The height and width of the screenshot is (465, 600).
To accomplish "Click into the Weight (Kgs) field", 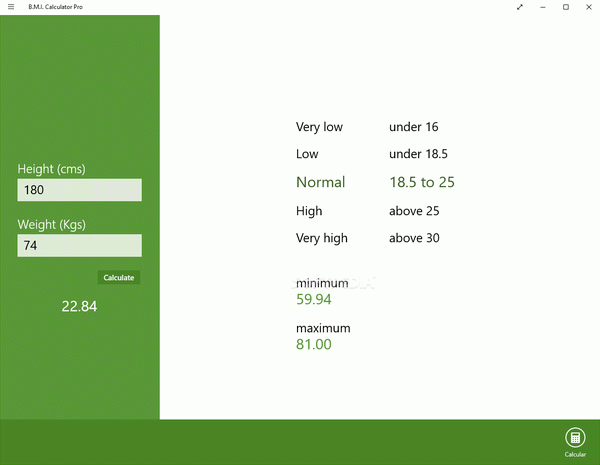I will pyautogui.click(x=79, y=245).
